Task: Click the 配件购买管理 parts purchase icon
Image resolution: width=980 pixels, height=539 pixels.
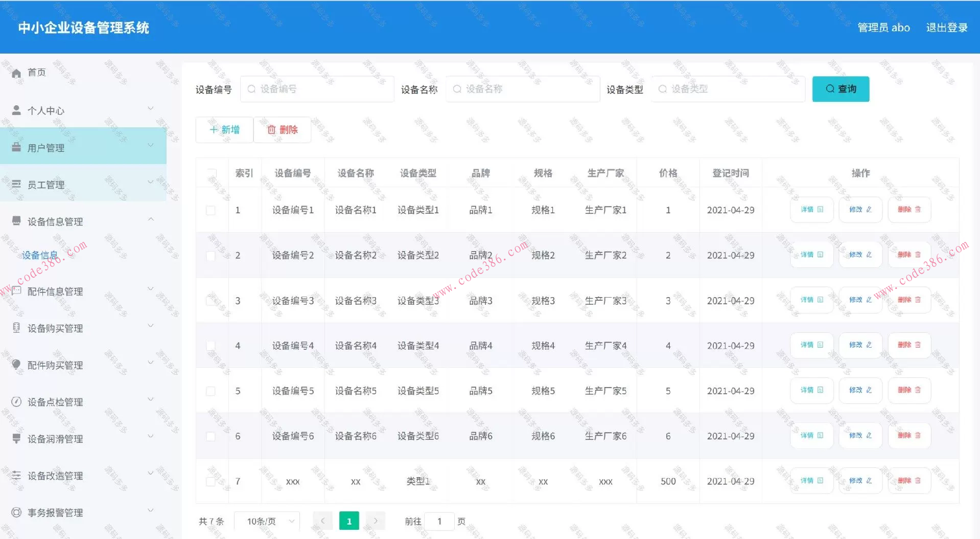Action: coord(16,365)
